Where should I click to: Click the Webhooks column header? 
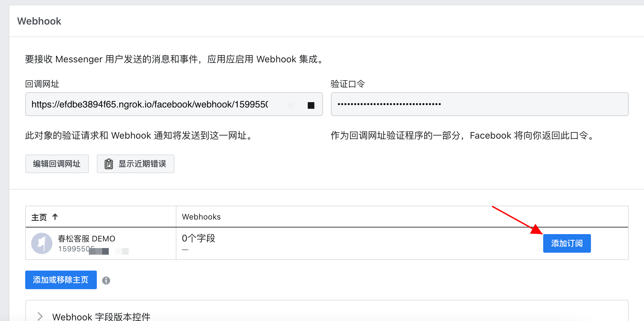[201, 217]
